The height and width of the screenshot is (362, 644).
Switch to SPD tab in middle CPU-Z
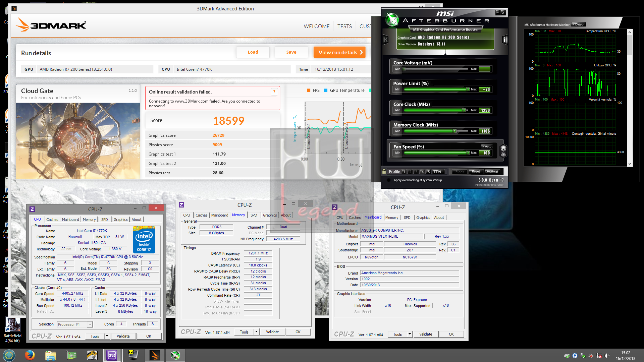(254, 215)
